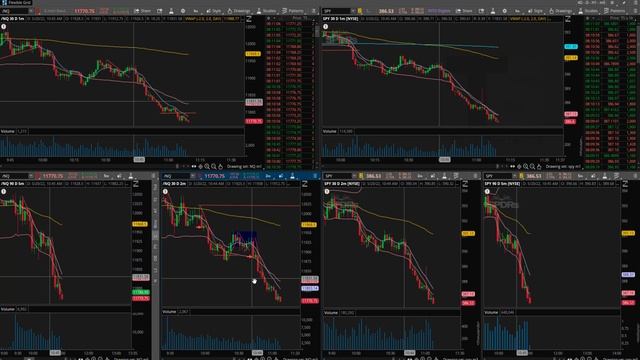Click zoom-in magnifier below top-right SPY chart
This screenshot has width=640, height=360.
coord(526,167)
